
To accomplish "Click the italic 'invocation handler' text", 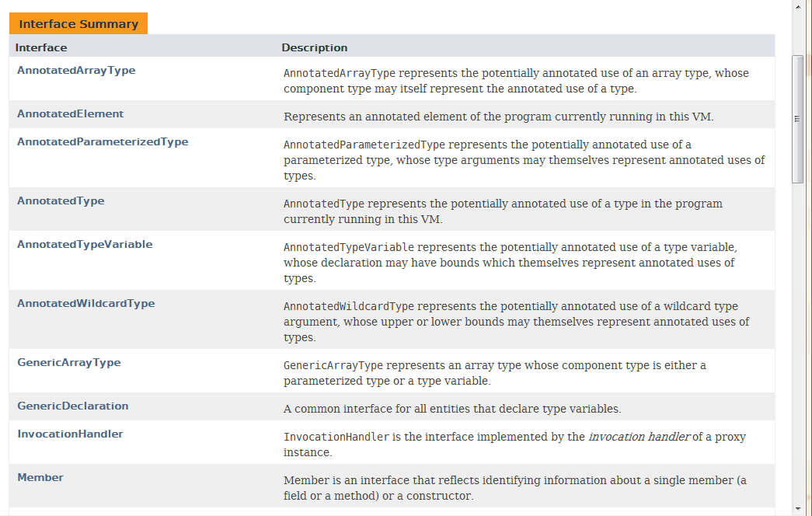I will 639,437.
